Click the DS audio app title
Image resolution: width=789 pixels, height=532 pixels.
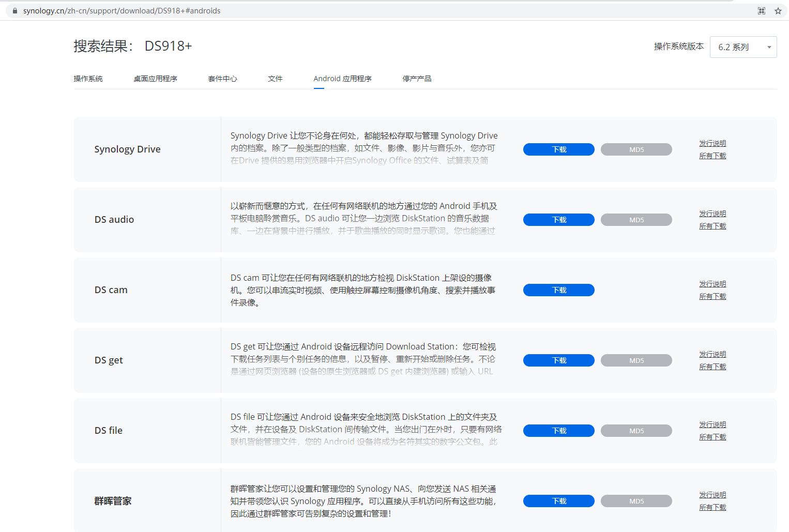pyautogui.click(x=114, y=220)
